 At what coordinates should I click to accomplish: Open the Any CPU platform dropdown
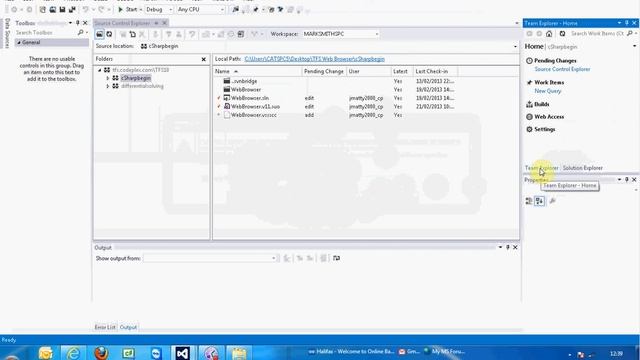[200, 9]
